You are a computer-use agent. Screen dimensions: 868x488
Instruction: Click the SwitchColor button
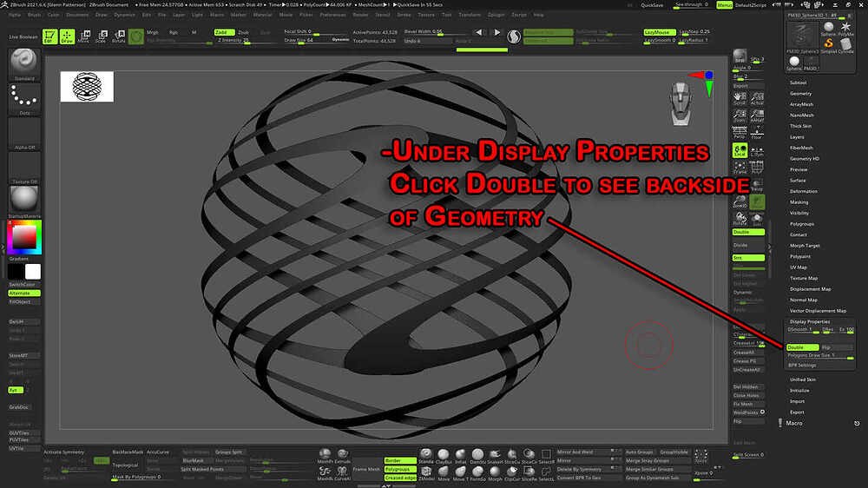coord(23,284)
